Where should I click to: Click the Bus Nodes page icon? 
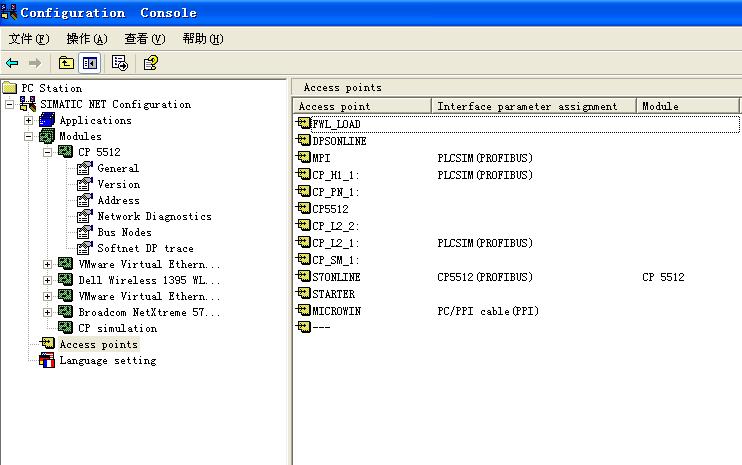coord(85,232)
